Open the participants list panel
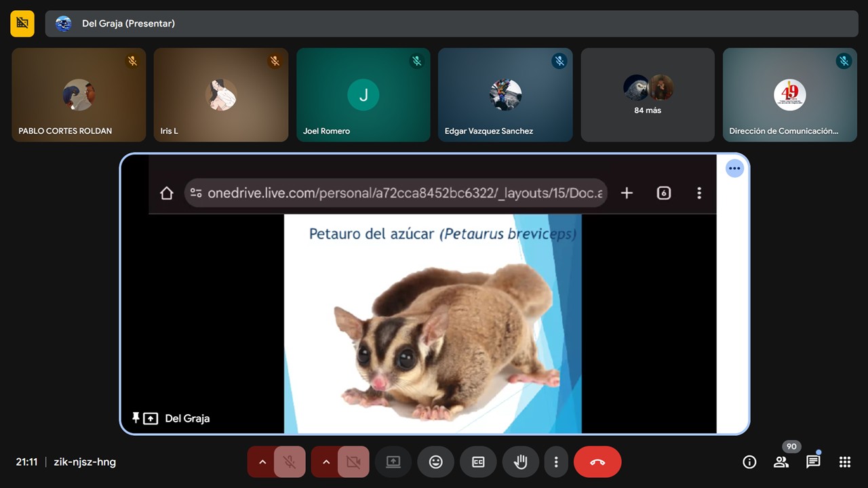This screenshot has height=488, width=868. (781, 462)
